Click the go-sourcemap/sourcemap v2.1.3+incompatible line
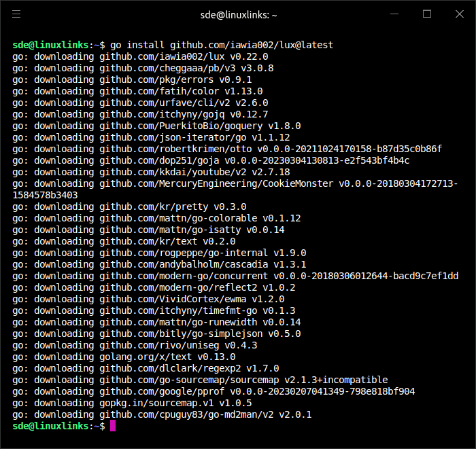 (x=200, y=380)
